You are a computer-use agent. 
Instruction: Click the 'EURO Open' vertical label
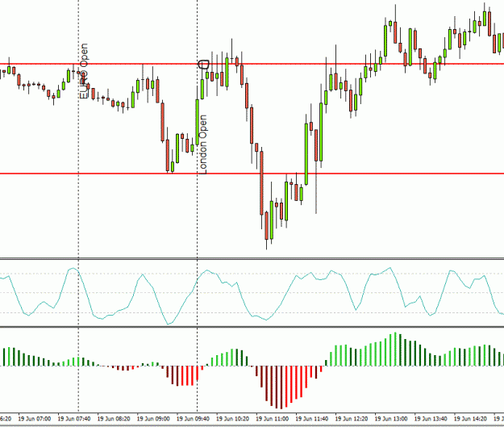point(84,71)
